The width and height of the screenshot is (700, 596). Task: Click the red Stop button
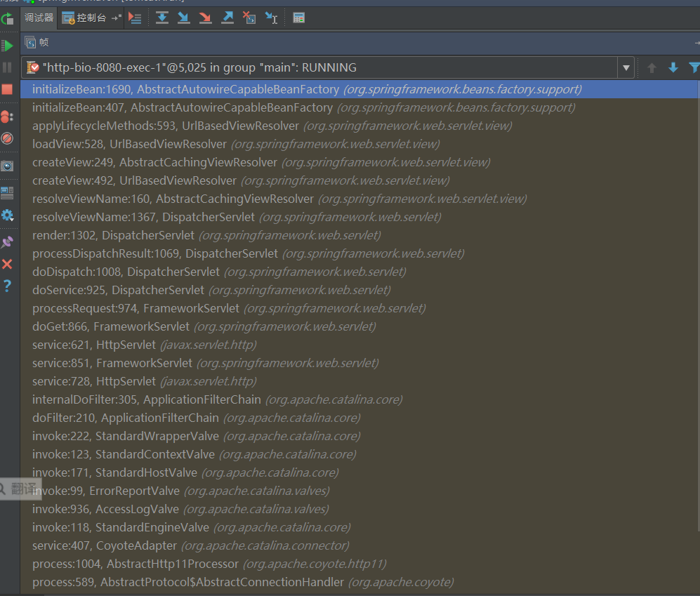(7, 89)
